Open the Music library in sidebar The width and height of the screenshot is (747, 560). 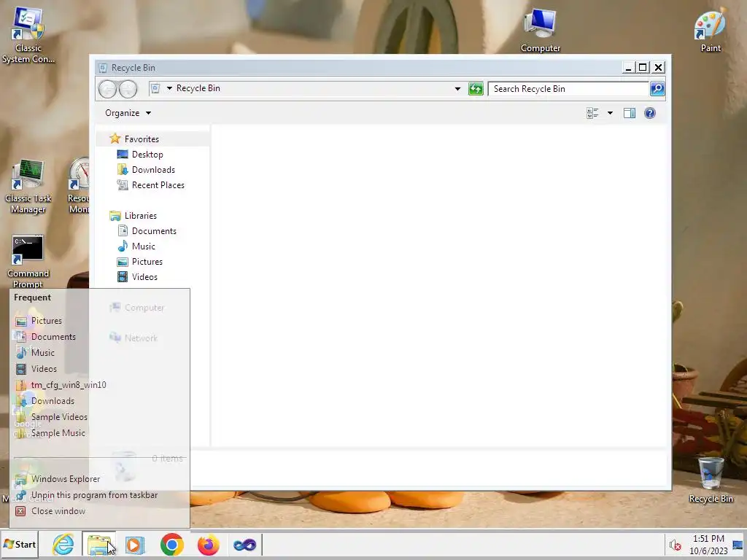point(136,246)
